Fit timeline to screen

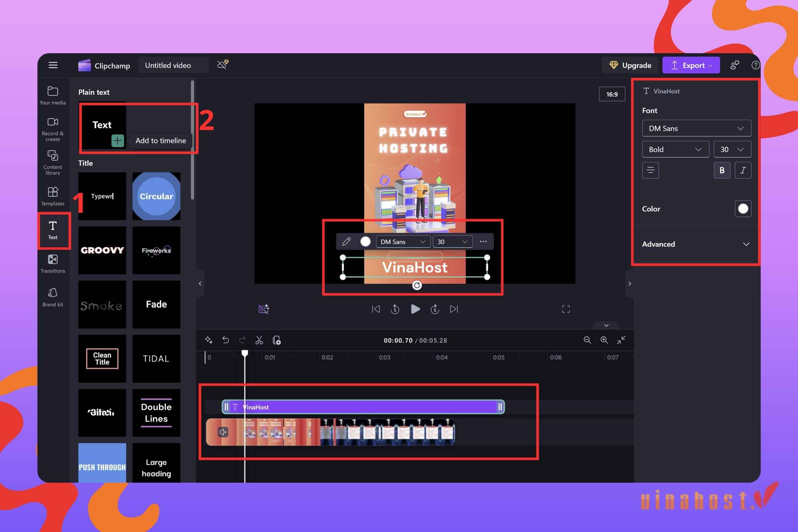(621, 340)
